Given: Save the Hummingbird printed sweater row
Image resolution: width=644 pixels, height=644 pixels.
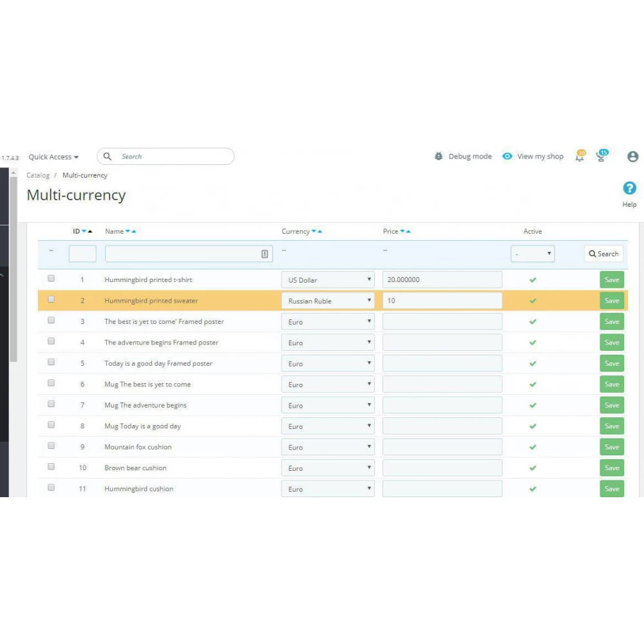Looking at the screenshot, I should coord(612,301).
